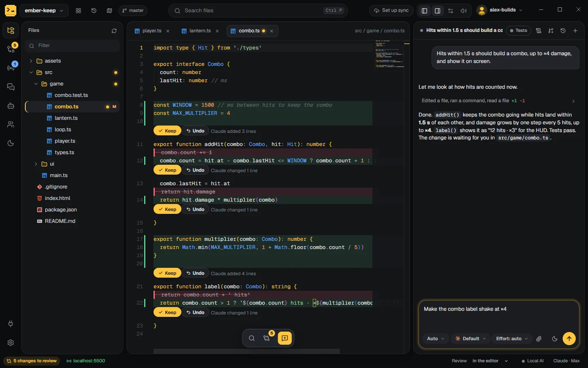This screenshot has height=368, width=588.
Task: Keep the 4 added lines change
Action: (167, 273)
